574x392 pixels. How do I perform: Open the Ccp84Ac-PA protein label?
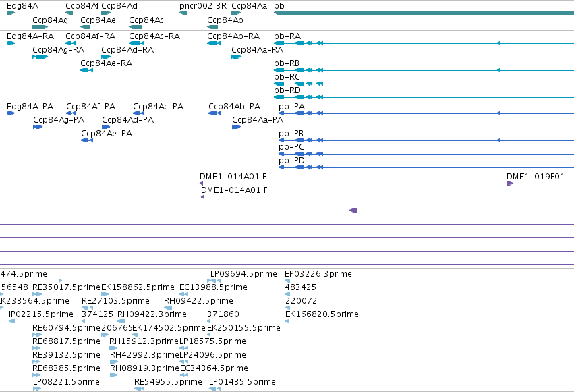click(x=158, y=107)
